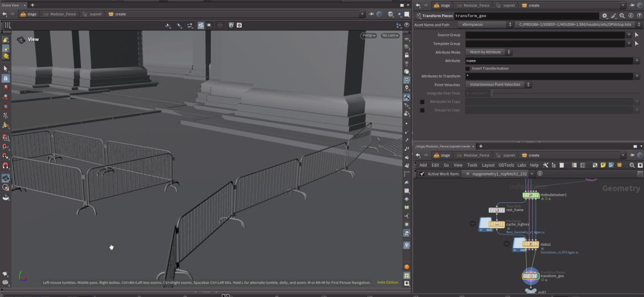644x297 pixels.
Task: Open the Persp viewport dropdown
Action: pyautogui.click(x=369, y=36)
